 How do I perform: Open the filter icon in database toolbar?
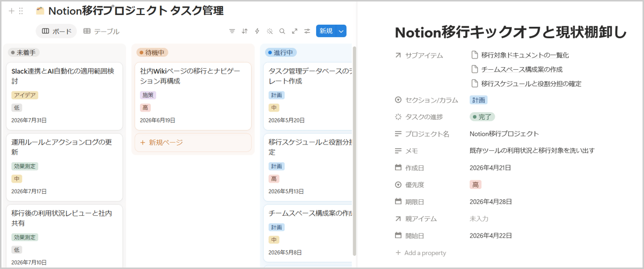(232, 31)
